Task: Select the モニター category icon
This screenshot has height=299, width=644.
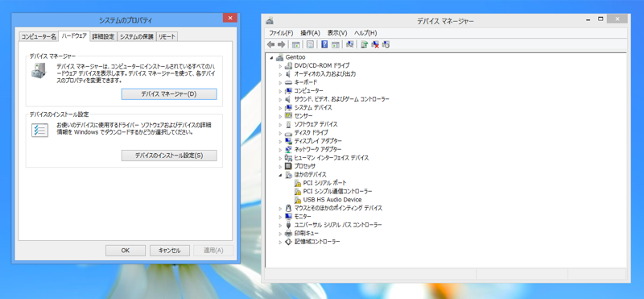Action: coord(288,216)
